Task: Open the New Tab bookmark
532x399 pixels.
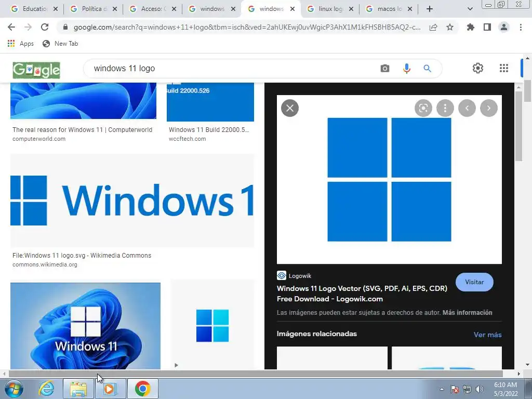Action: coord(60,44)
